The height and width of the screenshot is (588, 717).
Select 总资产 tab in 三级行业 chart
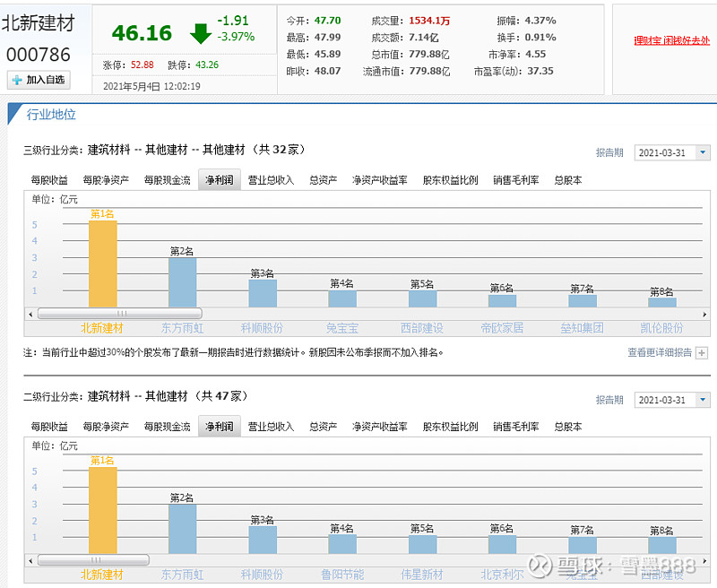click(324, 180)
